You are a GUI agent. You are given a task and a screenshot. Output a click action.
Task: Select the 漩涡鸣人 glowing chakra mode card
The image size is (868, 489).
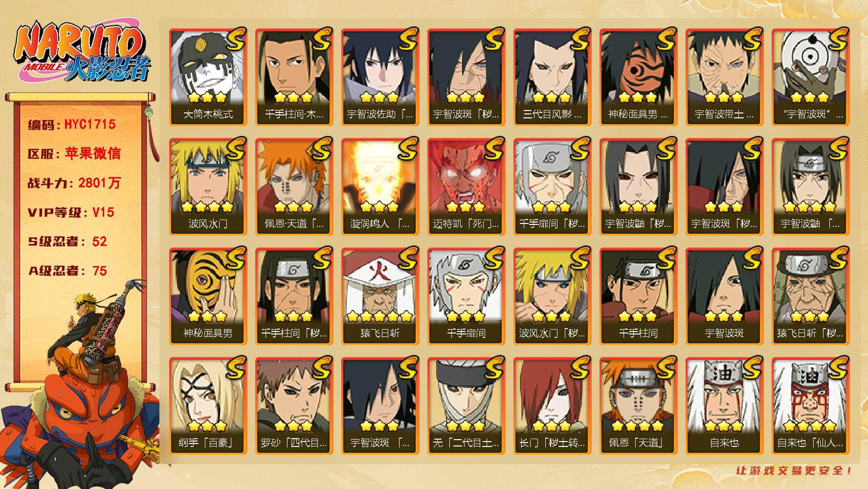[380, 187]
